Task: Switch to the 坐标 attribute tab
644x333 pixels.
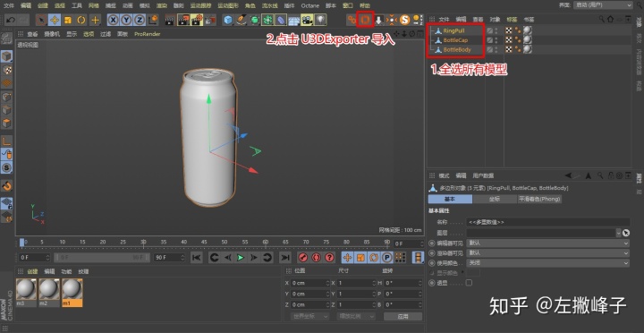Action: point(495,199)
